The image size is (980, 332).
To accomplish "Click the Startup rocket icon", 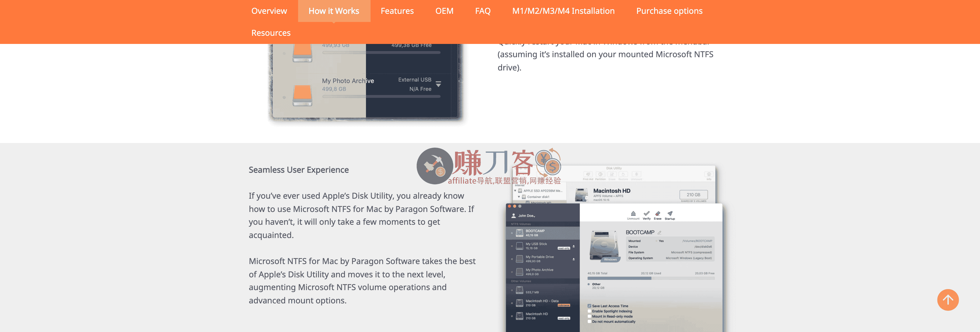I will 670,213.
